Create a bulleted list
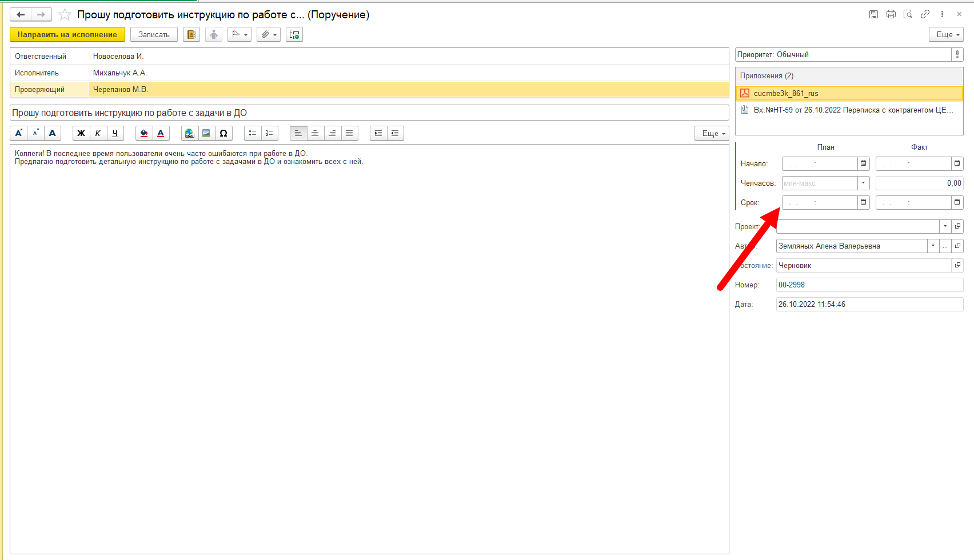 [253, 133]
